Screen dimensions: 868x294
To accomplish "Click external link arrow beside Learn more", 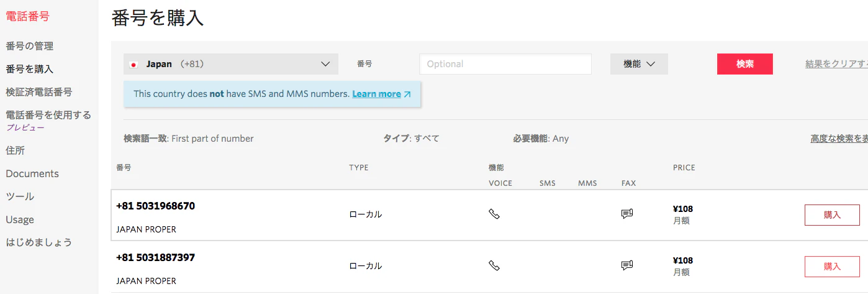I will click(407, 94).
